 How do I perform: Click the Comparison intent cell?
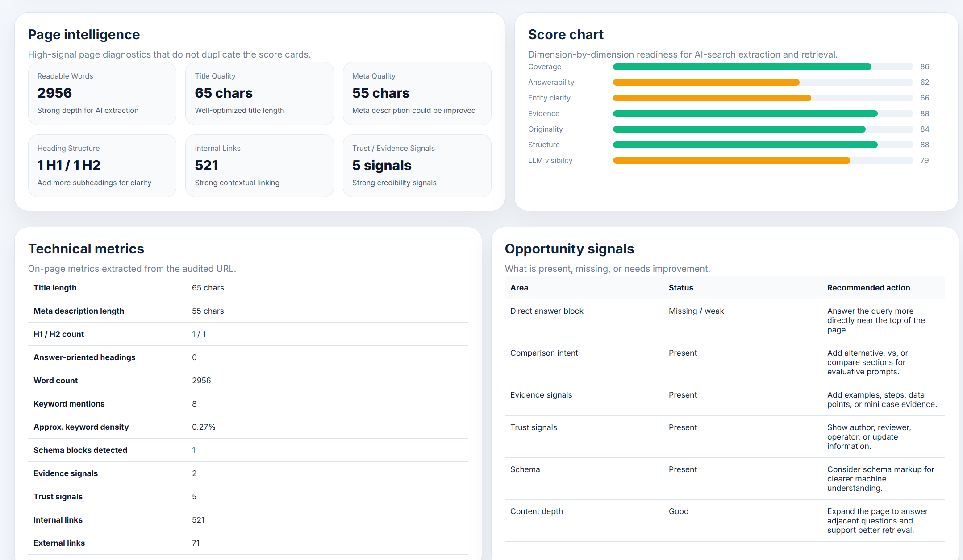point(544,353)
